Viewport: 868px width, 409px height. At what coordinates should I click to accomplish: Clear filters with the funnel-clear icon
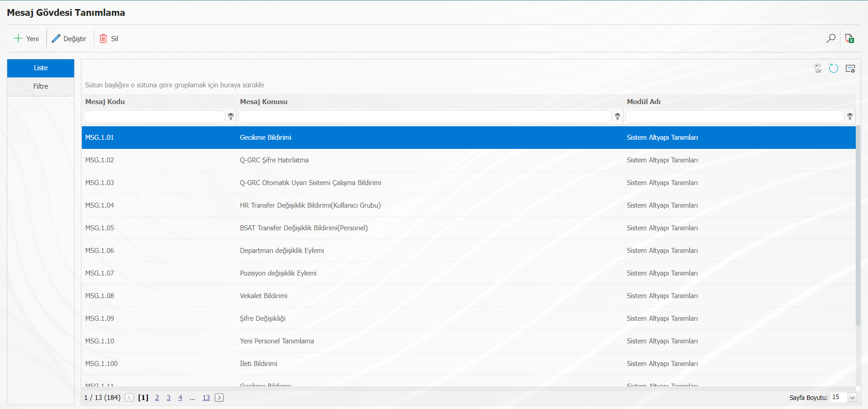point(817,68)
